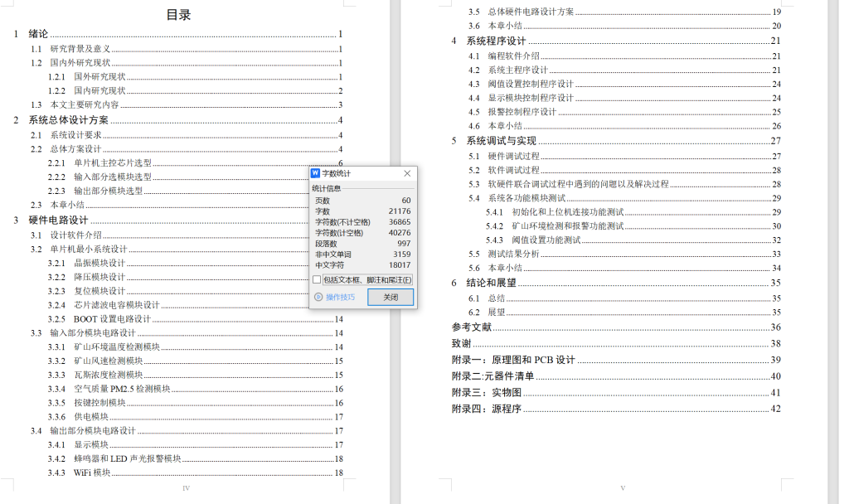This screenshot has width=849, height=504.
Task: Click the 关闭 button in the word count dialog
Action: [x=389, y=297]
